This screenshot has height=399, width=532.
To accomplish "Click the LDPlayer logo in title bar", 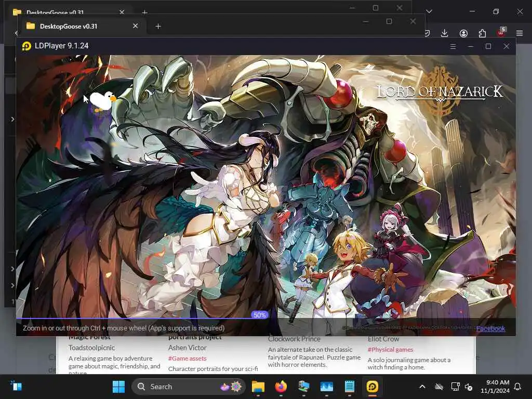I will pos(26,46).
